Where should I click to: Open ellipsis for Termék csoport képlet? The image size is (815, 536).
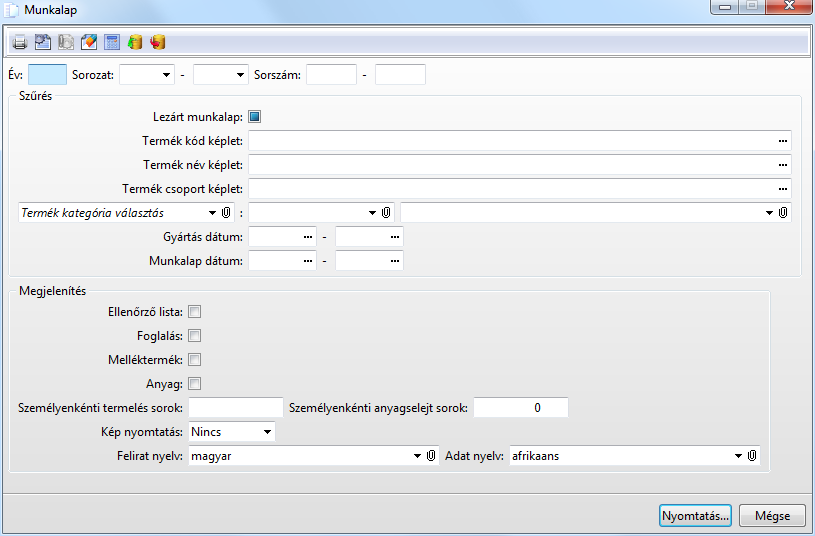[x=783, y=189]
